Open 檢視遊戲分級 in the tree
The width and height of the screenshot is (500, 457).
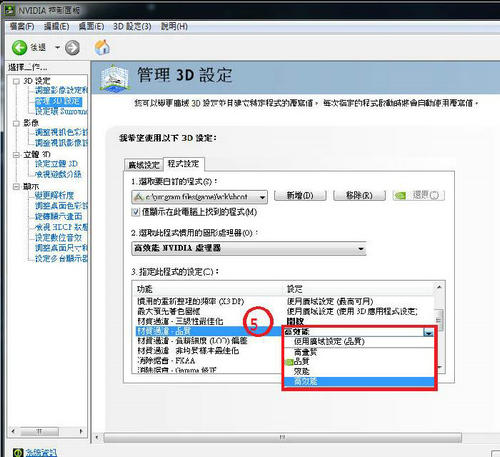tap(58, 174)
